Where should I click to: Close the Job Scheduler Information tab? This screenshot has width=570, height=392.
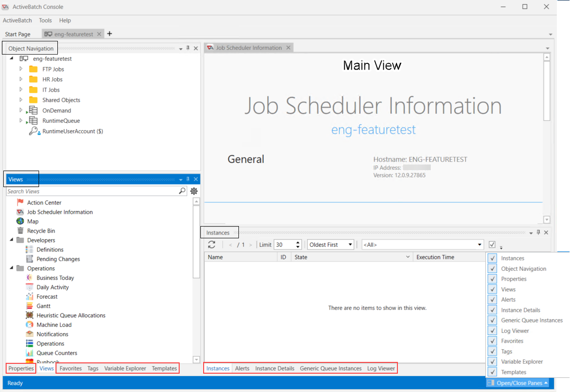(288, 47)
